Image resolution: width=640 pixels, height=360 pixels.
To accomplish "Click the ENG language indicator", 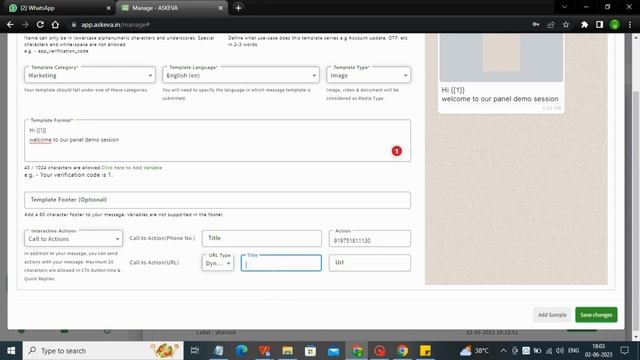I will click(x=573, y=351).
